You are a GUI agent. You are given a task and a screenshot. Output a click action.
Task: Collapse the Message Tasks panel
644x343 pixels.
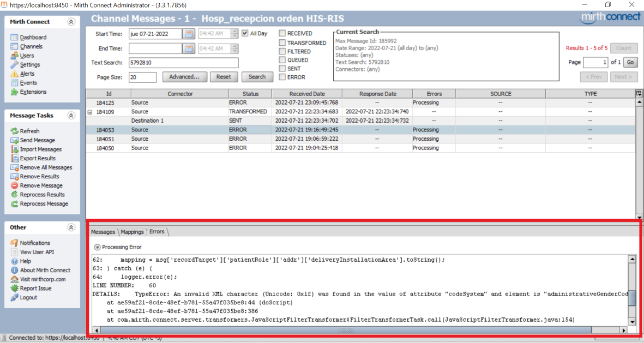[x=71, y=116]
